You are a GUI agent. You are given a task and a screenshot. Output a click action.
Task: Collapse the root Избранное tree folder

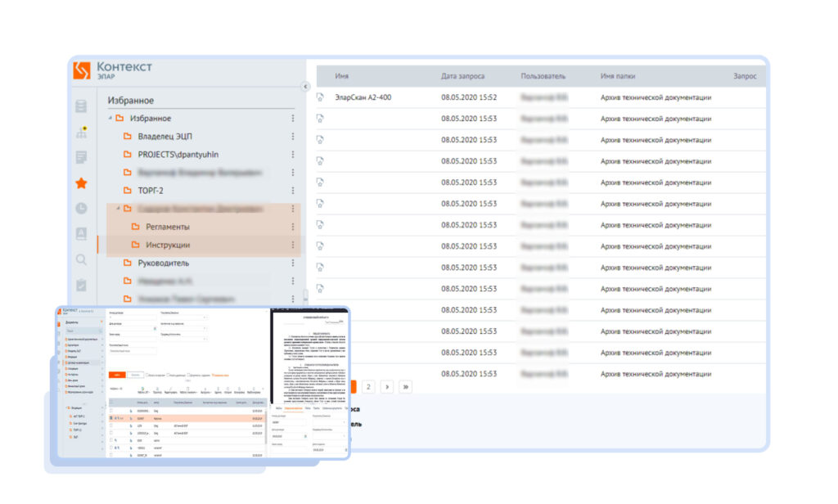click(x=110, y=119)
